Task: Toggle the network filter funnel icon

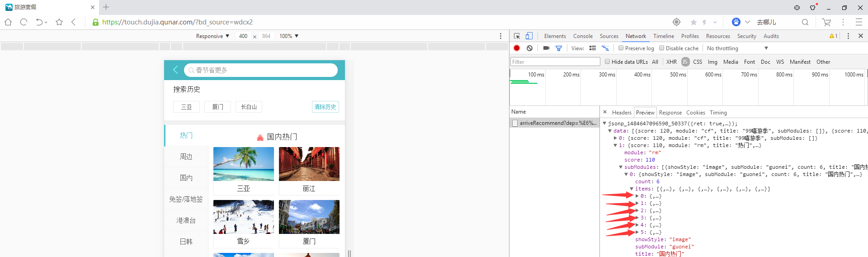Action: click(559, 48)
